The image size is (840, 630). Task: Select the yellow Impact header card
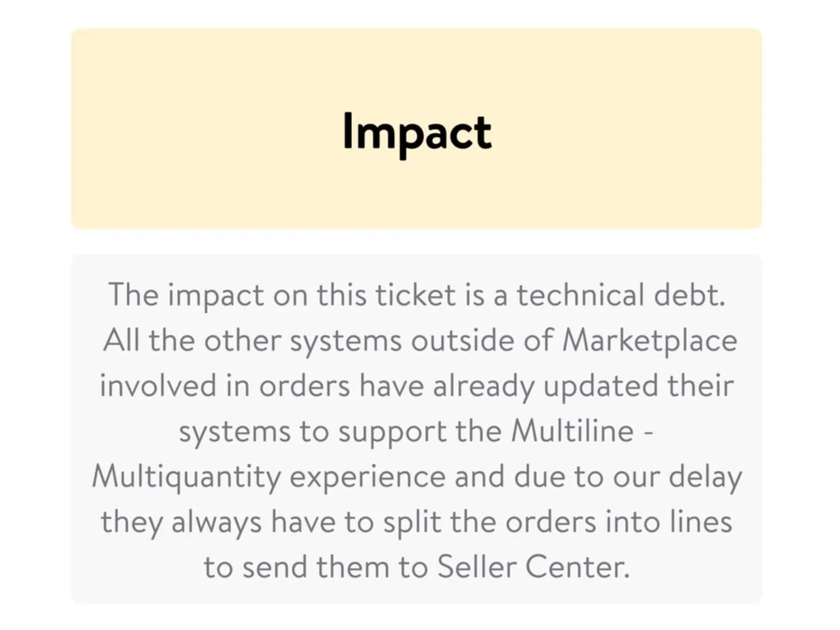click(417, 129)
